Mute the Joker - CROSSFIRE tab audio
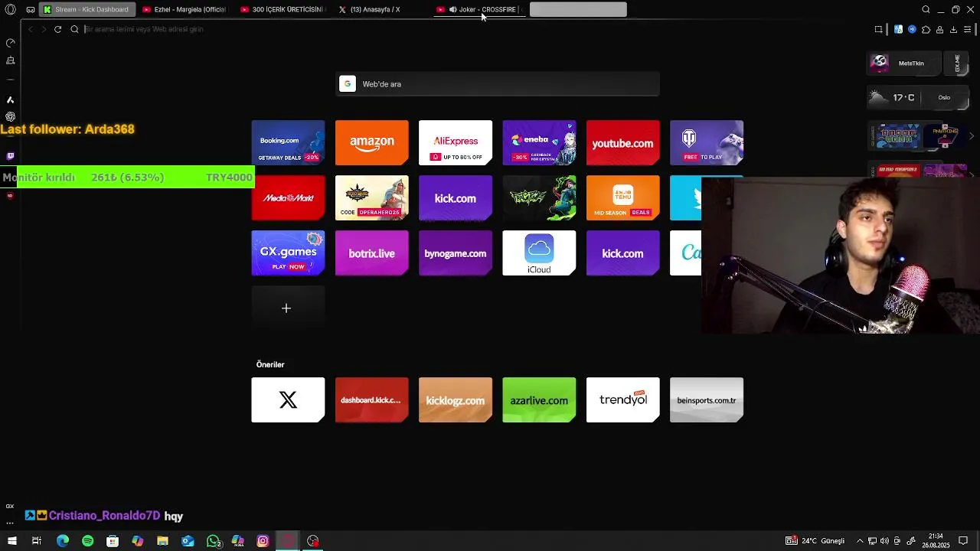The image size is (980, 551). coord(452,10)
